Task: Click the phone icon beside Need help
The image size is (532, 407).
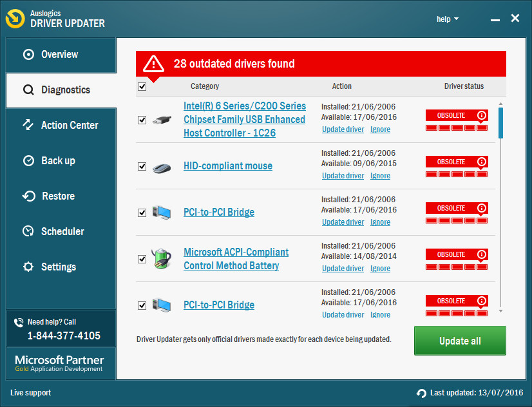Action: (19, 322)
